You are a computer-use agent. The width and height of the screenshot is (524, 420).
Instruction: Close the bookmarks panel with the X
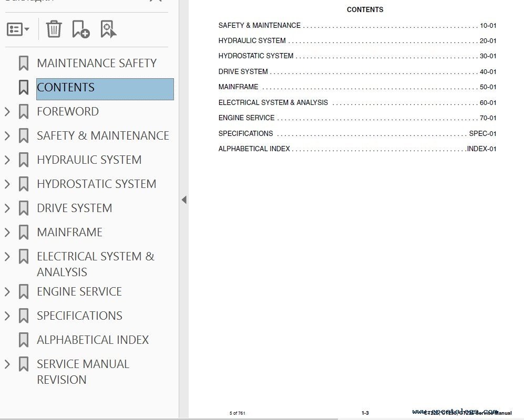(x=155, y=1)
